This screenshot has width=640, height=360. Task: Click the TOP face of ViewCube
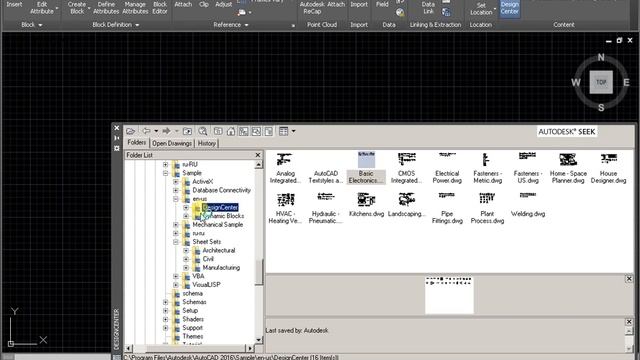pyautogui.click(x=601, y=82)
